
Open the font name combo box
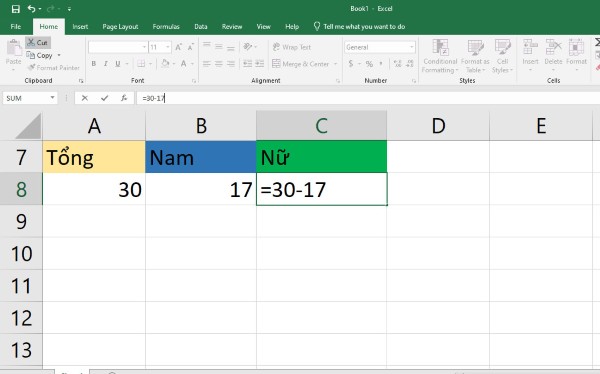tap(117, 47)
